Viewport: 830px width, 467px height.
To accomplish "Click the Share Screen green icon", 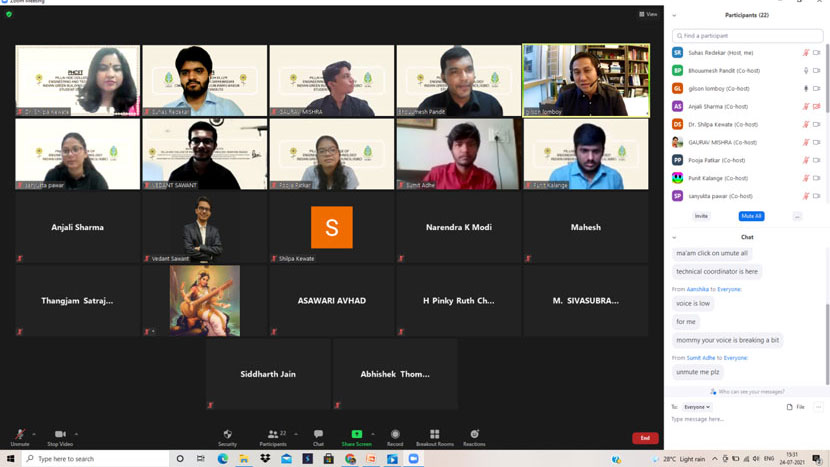I will coord(356,435).
